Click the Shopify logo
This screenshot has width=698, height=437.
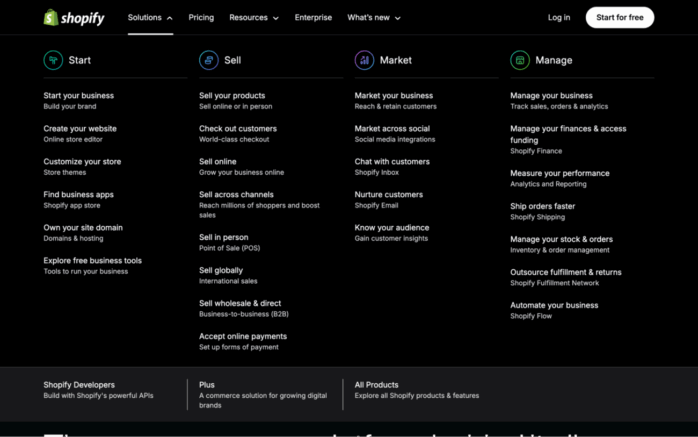pos(73,17)
